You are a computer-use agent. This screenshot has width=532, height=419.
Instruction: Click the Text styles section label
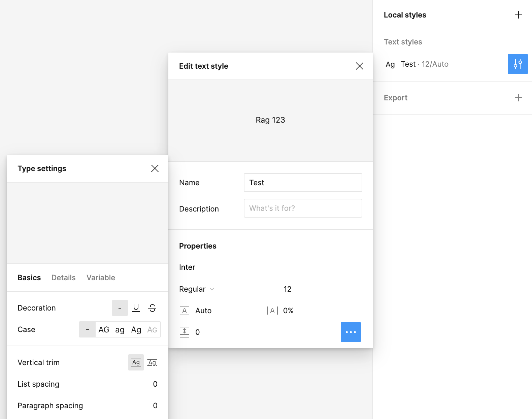coord(403,42)
